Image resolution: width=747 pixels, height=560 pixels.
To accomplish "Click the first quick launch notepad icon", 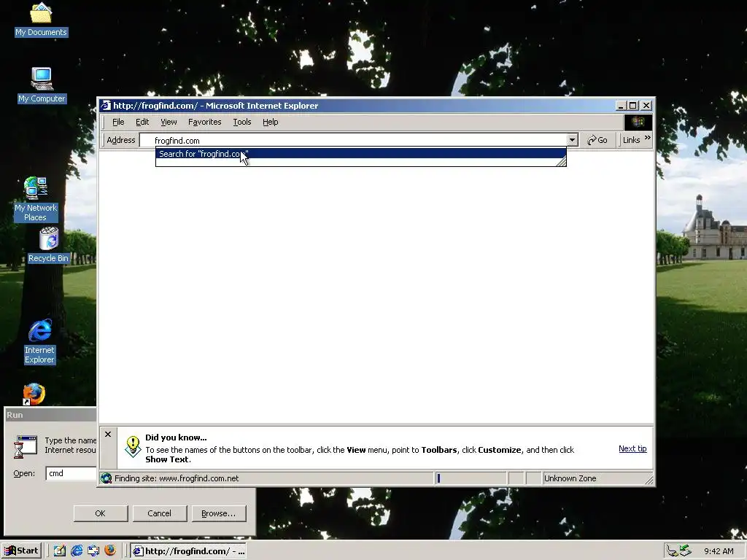I will coord(60,551).
